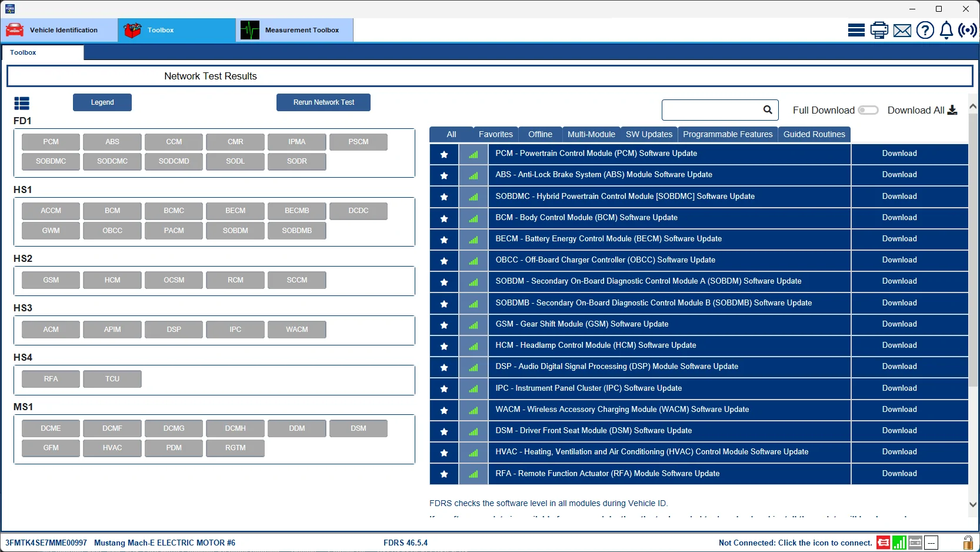980x552 pixels.
Task: Select the All filter tab
Action: (x=451, y=134)
